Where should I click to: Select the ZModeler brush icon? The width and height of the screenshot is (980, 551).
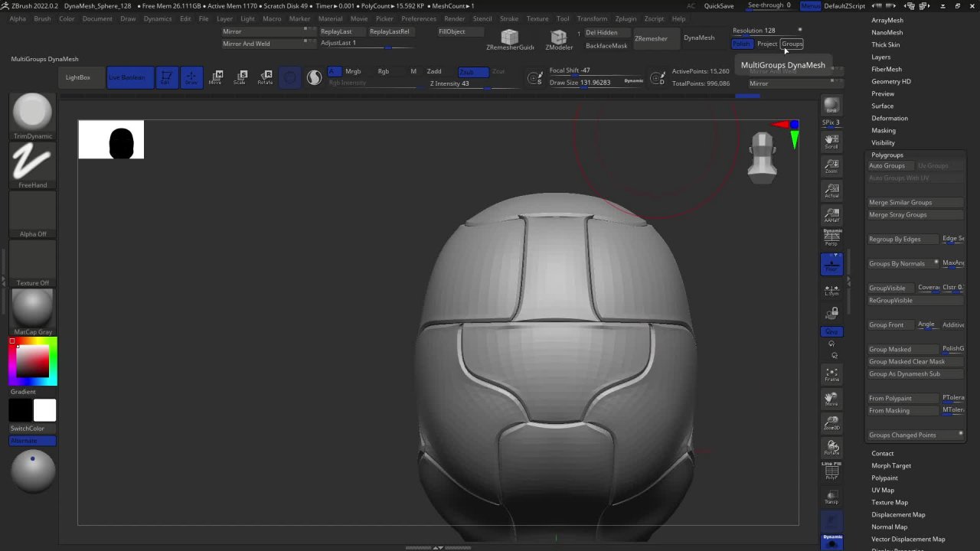(559, 40)
